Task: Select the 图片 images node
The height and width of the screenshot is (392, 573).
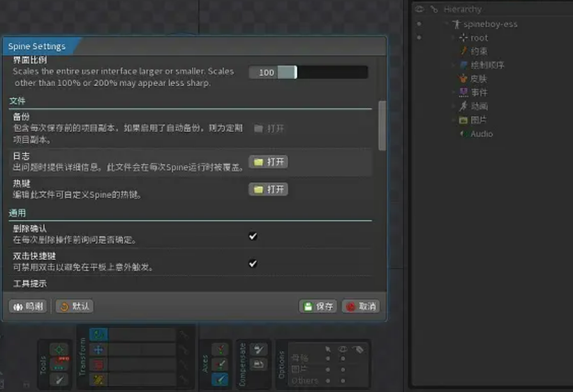Action: tap(473, 120)
